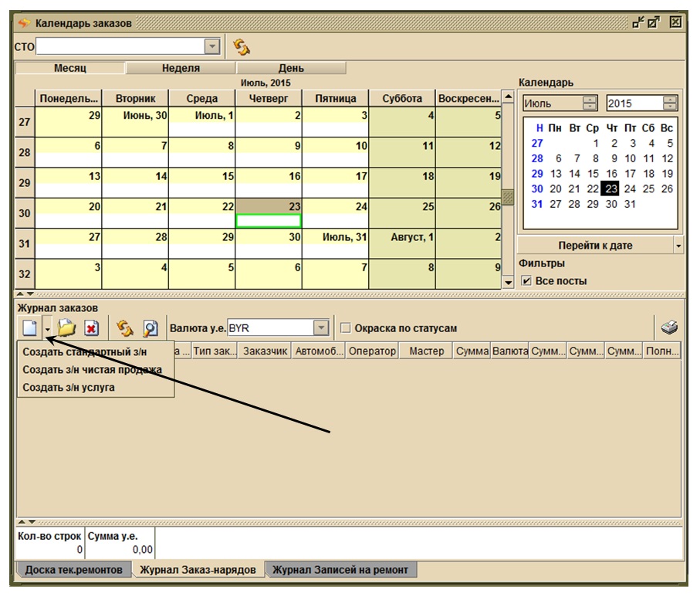
Task: Open the Перейти к дате dropdown arrow
Action: coord(678,246)
